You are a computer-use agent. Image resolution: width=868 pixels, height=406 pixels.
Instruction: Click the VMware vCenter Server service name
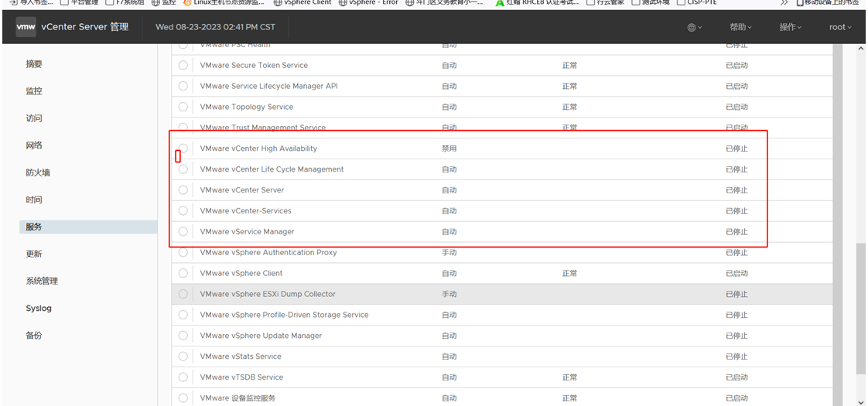pyautogui.click(x=242, y=189)
